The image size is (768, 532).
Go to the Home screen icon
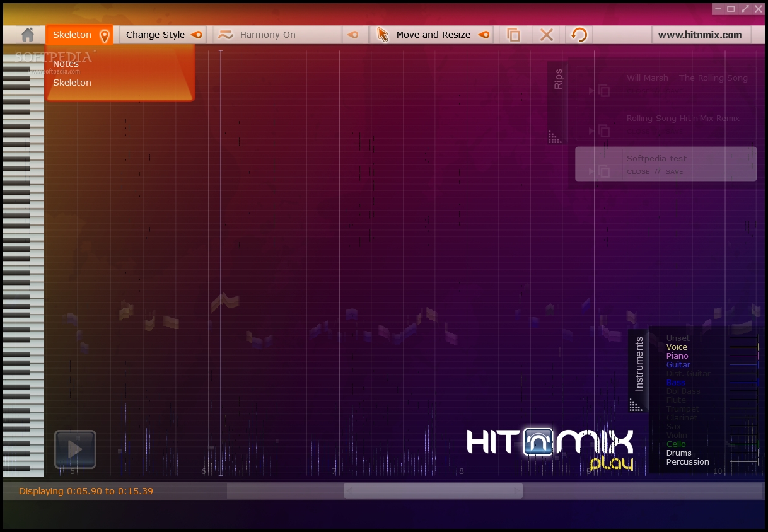click(27, 35)
